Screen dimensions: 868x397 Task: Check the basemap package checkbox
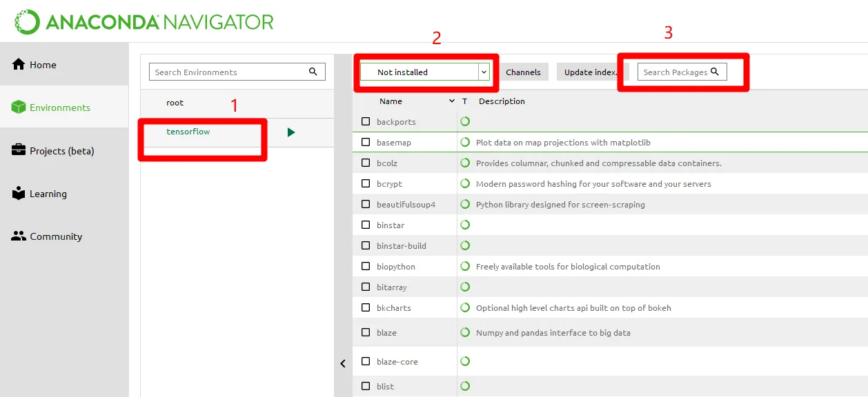point(366,142)
